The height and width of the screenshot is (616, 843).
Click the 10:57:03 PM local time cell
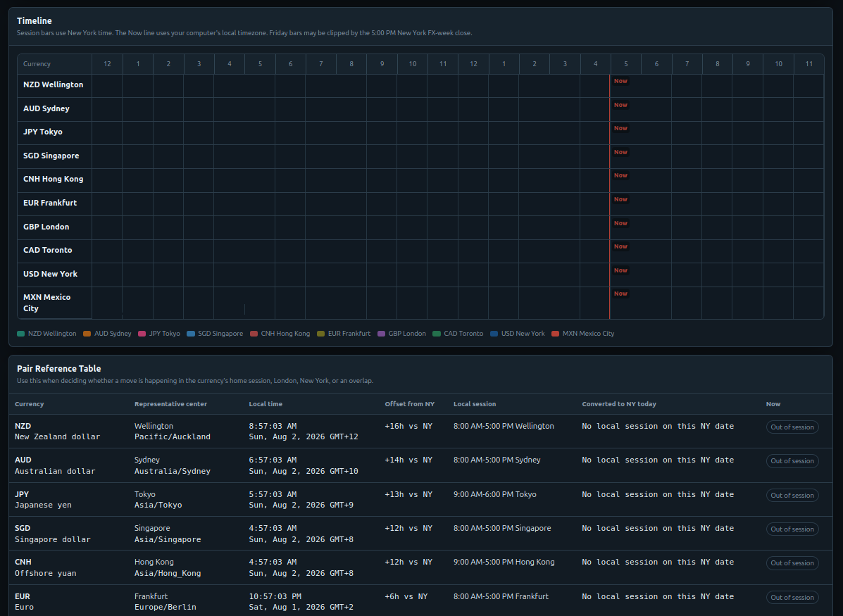coord(275,597)
